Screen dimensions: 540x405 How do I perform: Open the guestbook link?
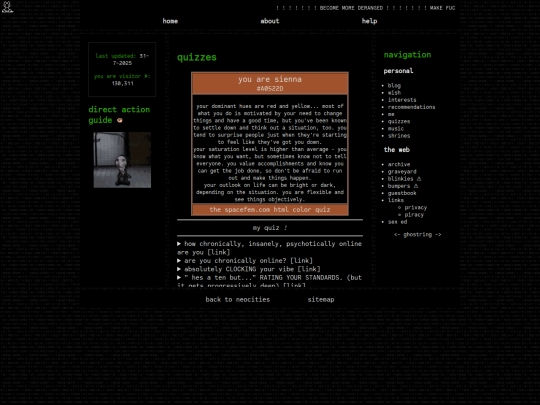click(402, 193)
